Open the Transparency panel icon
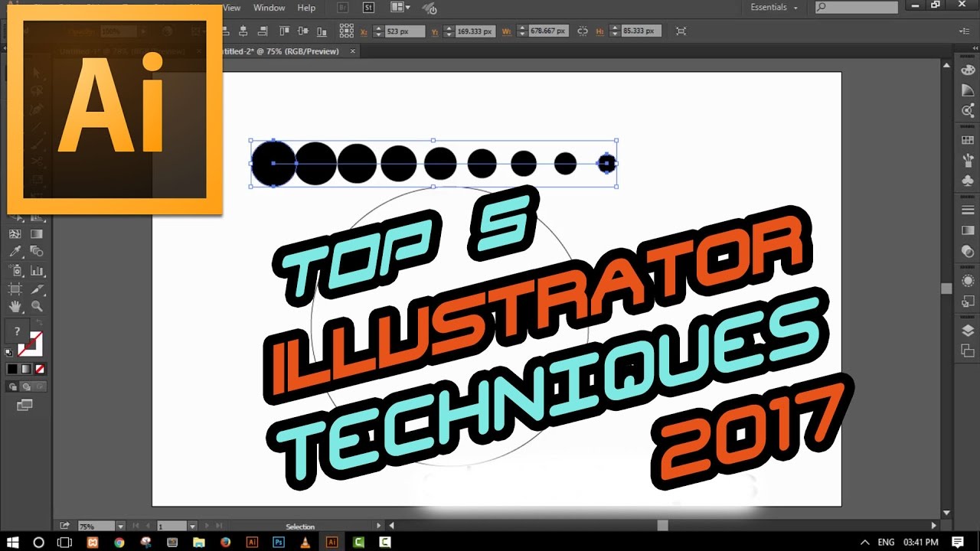980x551 pixels. pos(968,251)
